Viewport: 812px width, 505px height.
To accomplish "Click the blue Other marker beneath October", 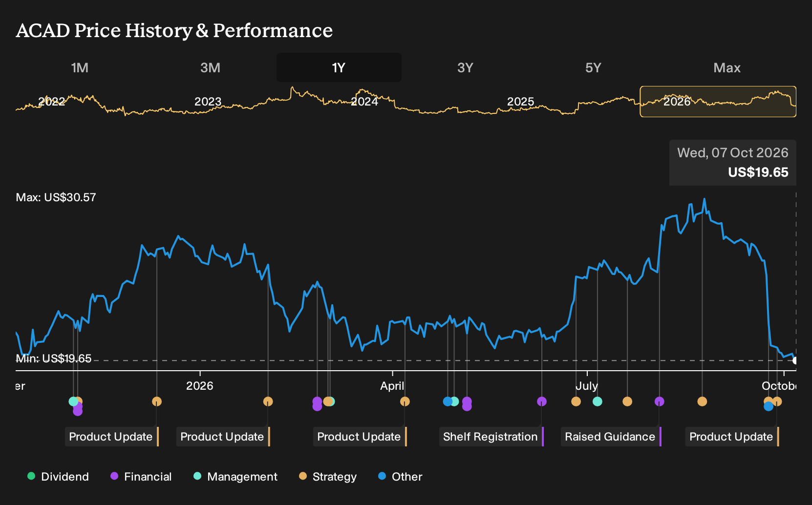I will point(769,406).
